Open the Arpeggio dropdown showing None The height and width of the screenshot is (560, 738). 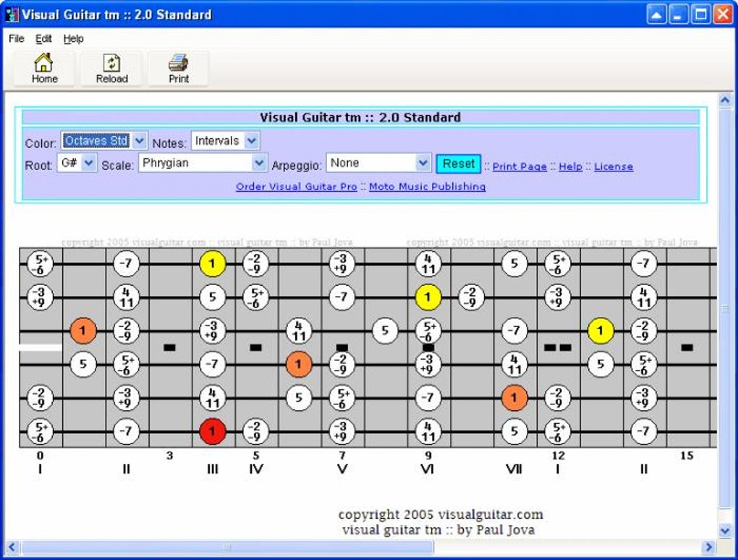click(378, 163)
